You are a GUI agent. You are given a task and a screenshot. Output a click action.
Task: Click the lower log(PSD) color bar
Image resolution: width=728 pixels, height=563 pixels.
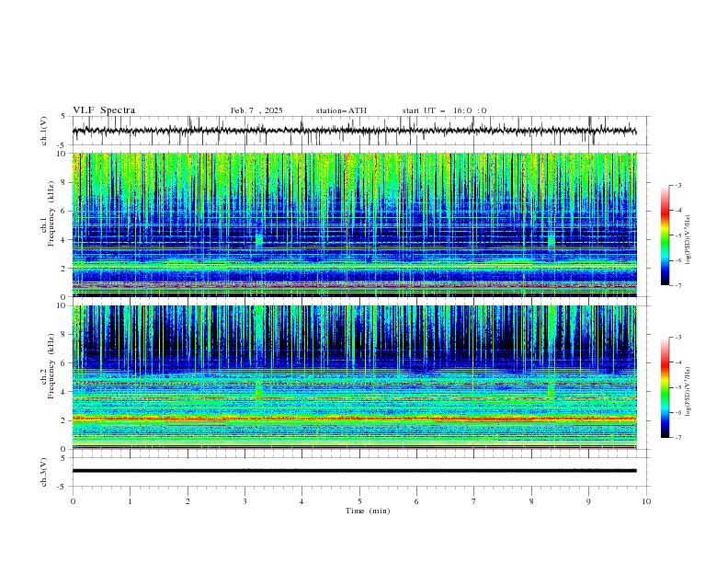[665, 387]
